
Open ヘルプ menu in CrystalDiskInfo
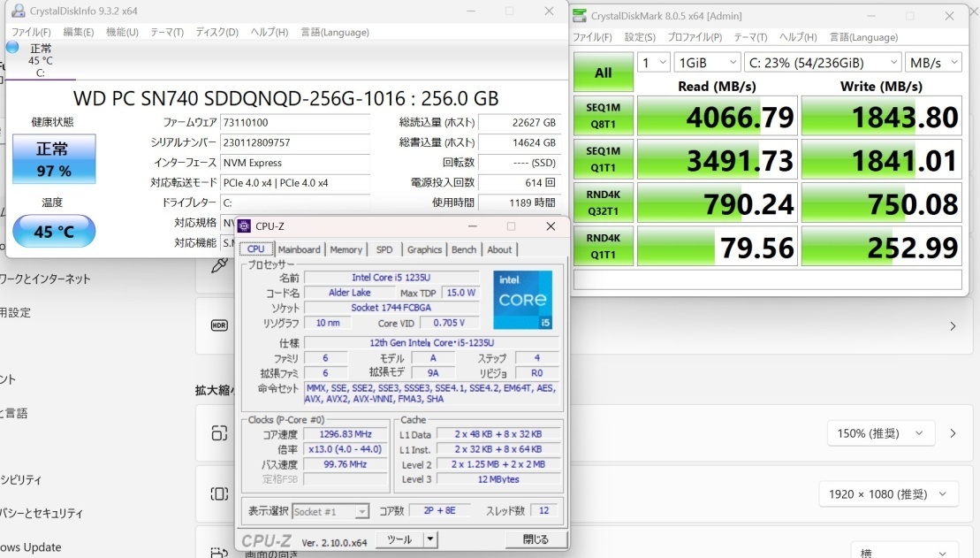(270, 32)
